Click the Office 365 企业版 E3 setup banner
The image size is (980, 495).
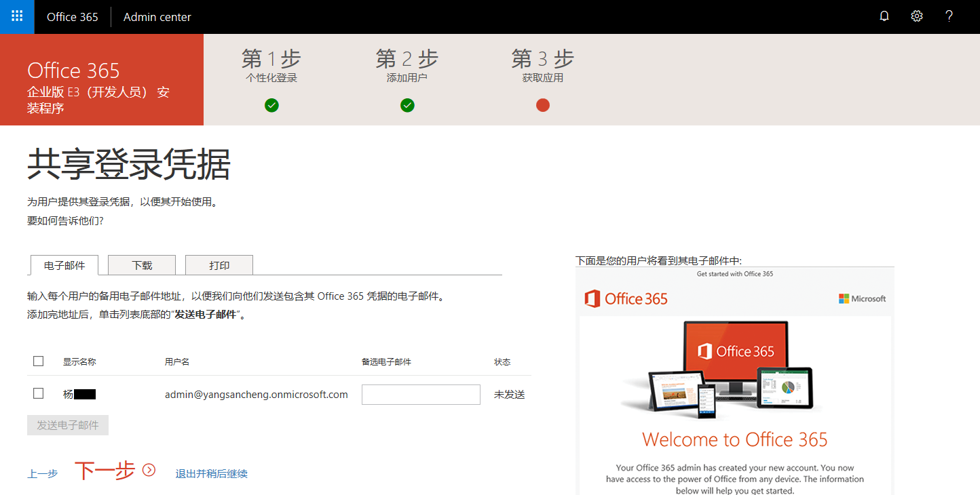[102, 80]
